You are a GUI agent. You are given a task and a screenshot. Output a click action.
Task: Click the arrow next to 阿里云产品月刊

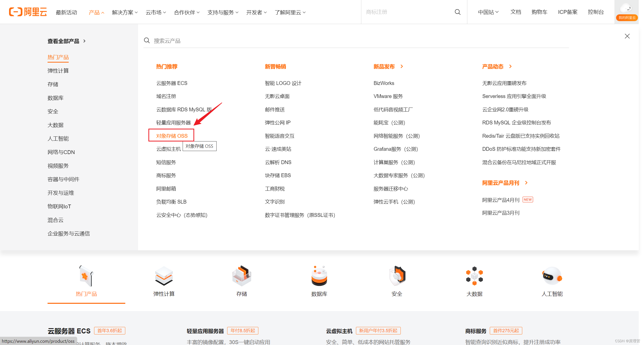[526, 183]
